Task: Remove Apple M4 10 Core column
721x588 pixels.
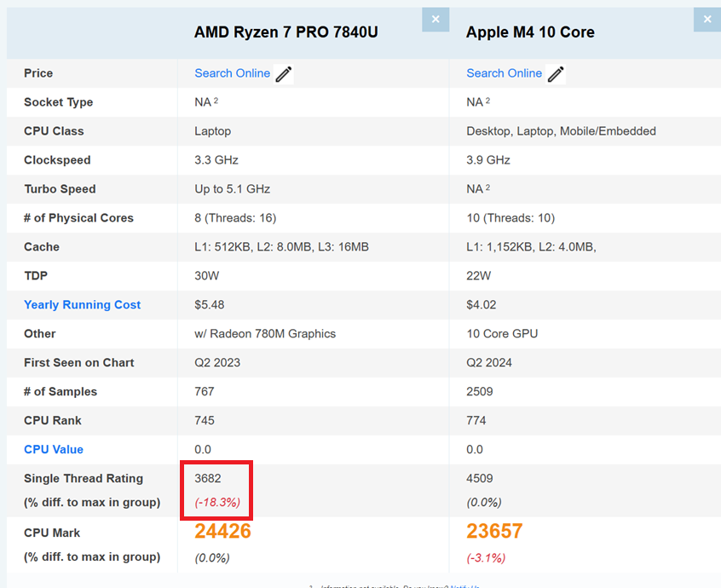Action: click(x=707, y=20)
